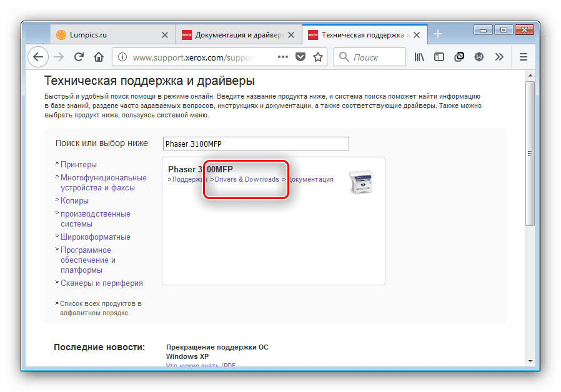Maximize the browser window
This screenshot has width=561, height=392.
coord(504,30)
